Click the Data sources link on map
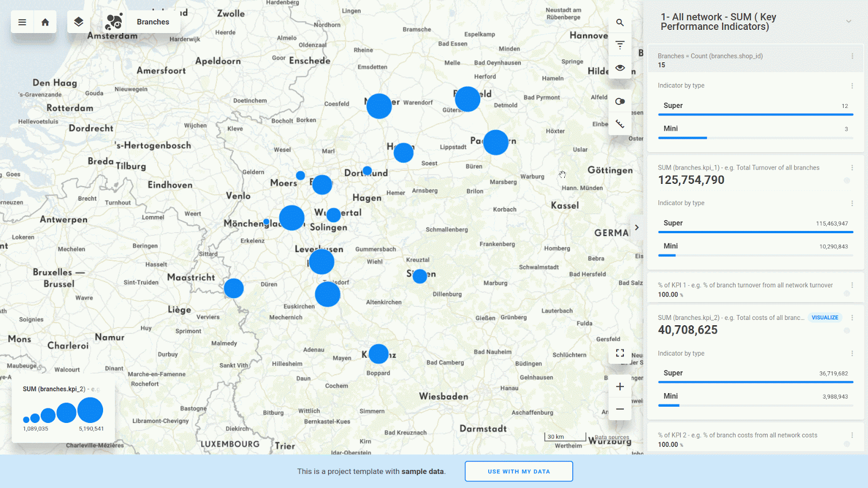 (x=612, y=438)
